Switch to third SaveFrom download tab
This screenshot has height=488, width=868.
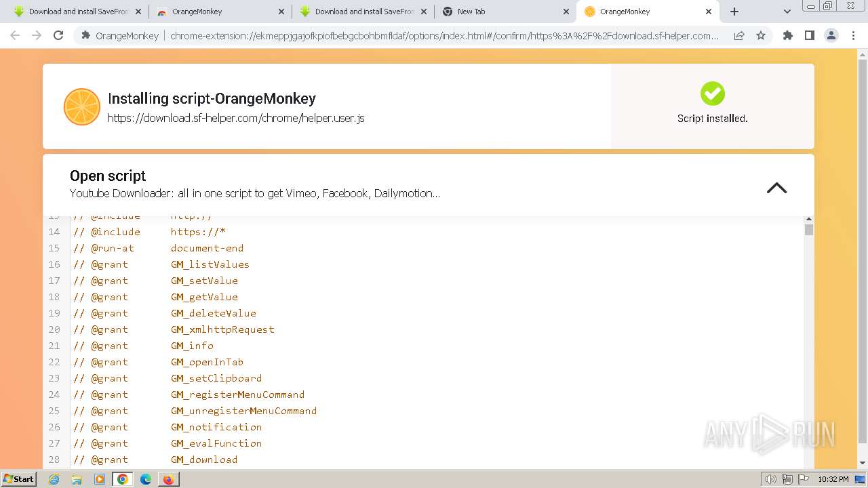pos(363,12)
